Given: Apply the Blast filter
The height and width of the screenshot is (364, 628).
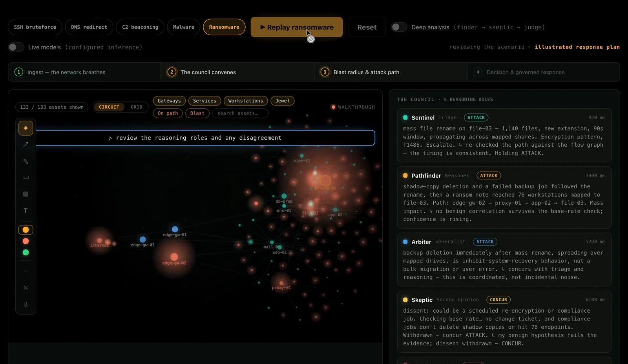Looking at the screenshot, I should (197, 113).
